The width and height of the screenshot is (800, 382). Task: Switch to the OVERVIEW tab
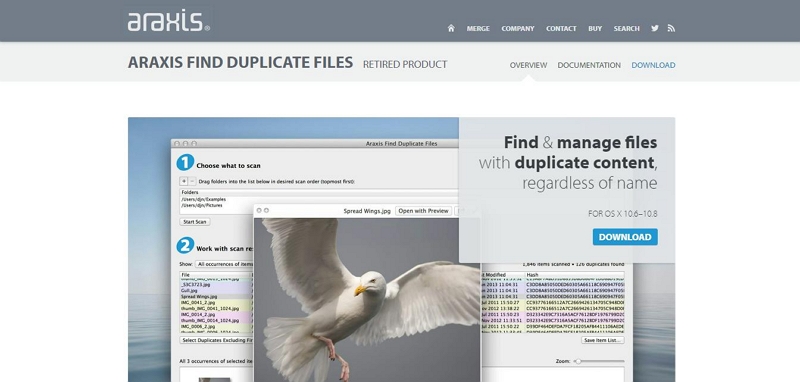pyautogui.click(x=528, y=65)
